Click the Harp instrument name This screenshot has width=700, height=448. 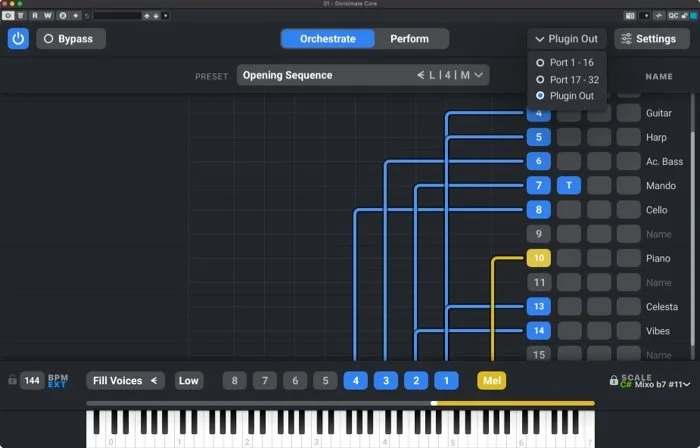tap(656, 137)
